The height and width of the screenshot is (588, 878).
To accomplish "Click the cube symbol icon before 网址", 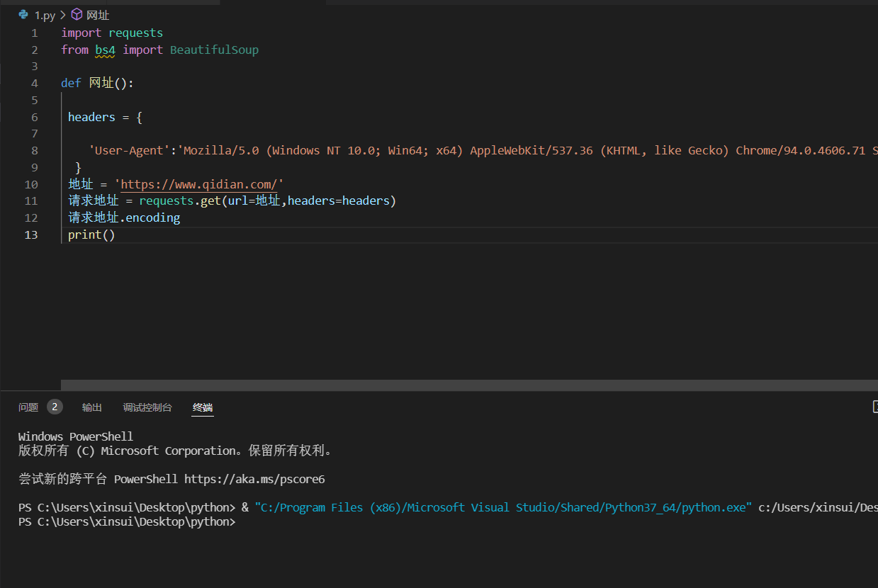I will [x=77, y=15].
